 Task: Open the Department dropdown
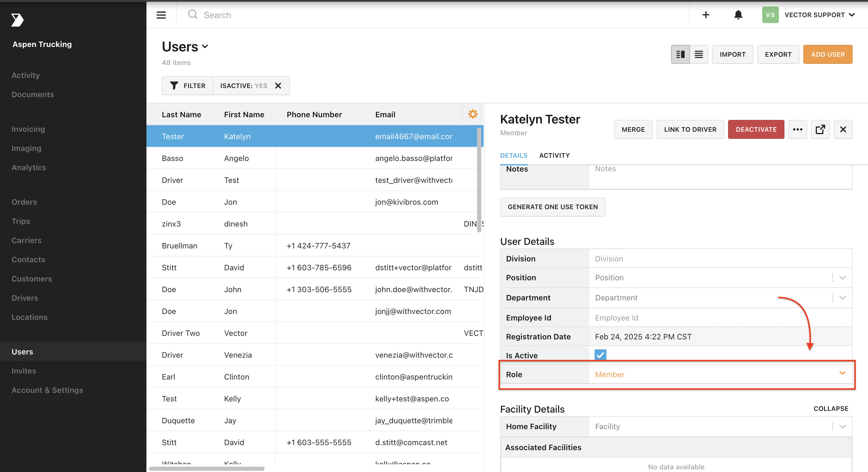point(842,298)
